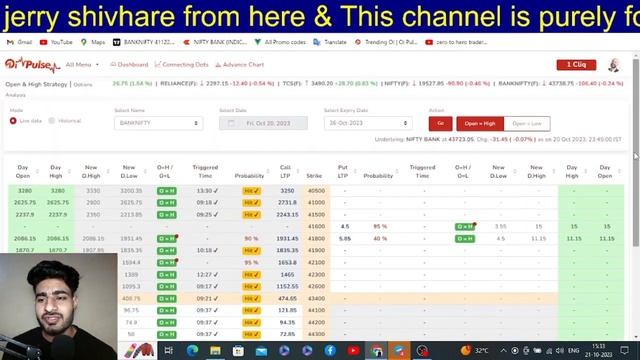Open the Translate bookmark
Image resolution: width=640 pixels, height=360 pixels.
pos(330,42)
